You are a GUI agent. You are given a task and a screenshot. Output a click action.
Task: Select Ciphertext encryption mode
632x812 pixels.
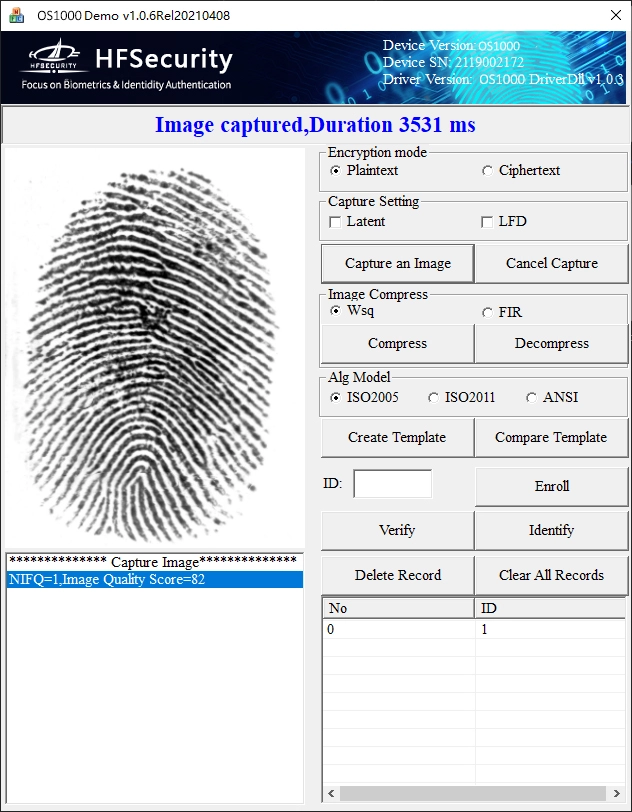click(521, 170)
